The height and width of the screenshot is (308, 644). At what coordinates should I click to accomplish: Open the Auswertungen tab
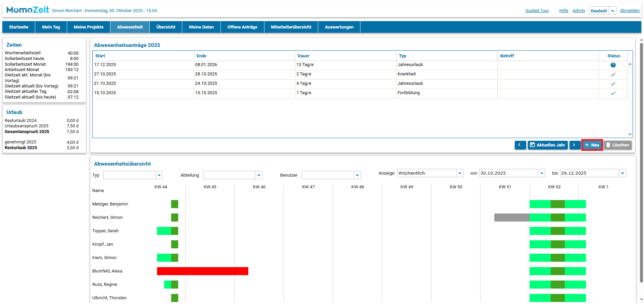[339, 27]
